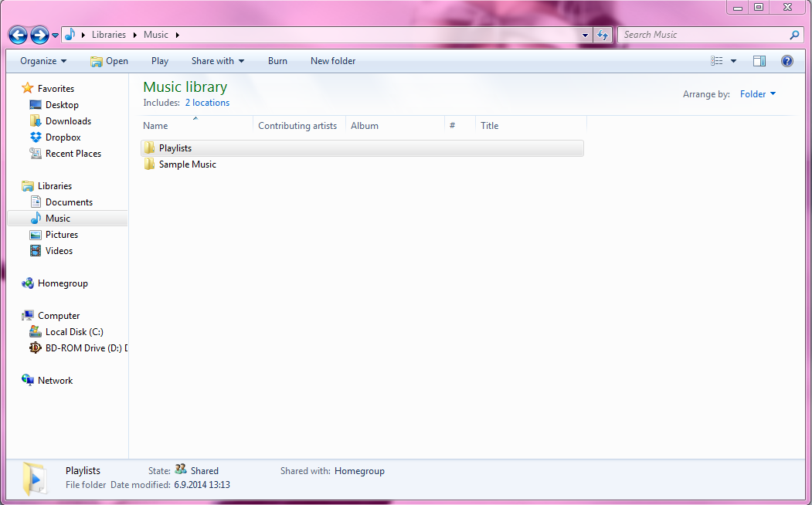
Task: Open Dropbox in Favorites
Action: 63,137
